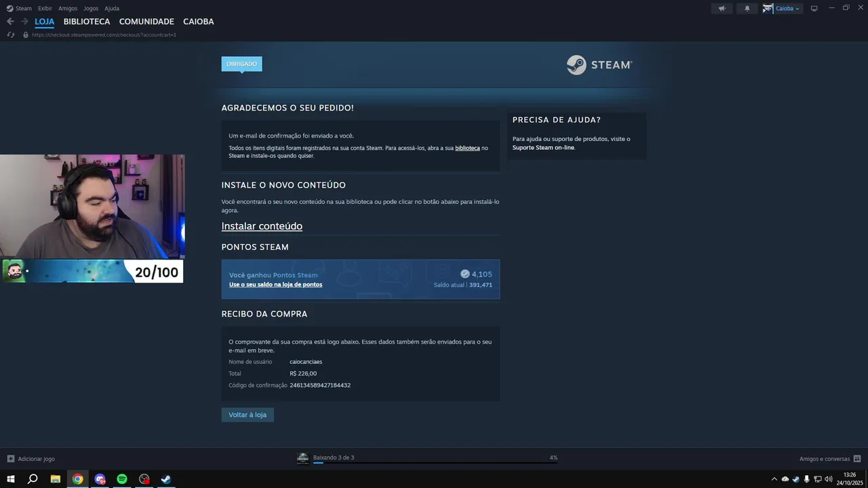This screenshot has height=488, width=868.
Task: Open Use o seu saldo na loja de pontos
Action: [x=275, y=285]
